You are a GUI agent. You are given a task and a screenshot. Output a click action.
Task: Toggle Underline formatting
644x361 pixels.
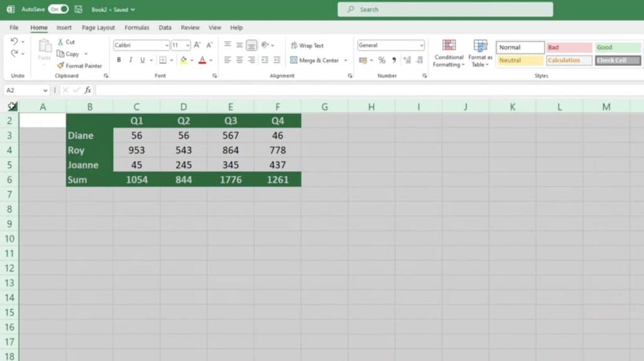point(143,60)
